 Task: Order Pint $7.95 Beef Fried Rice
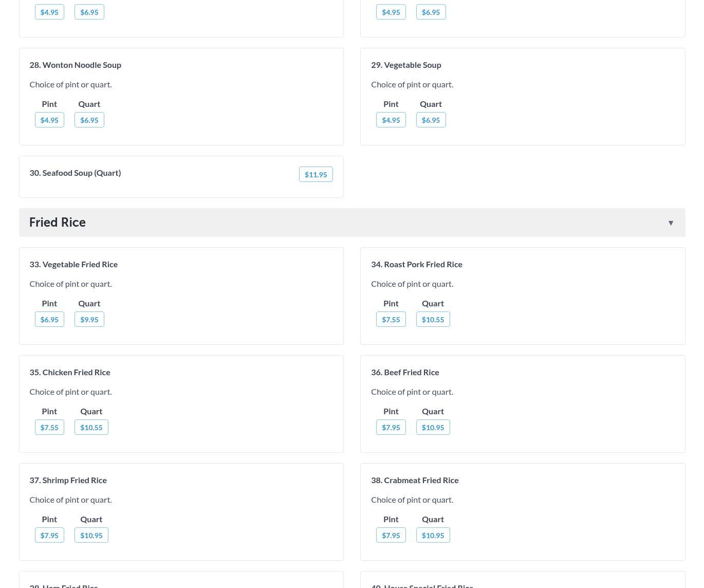click(391, 428)
